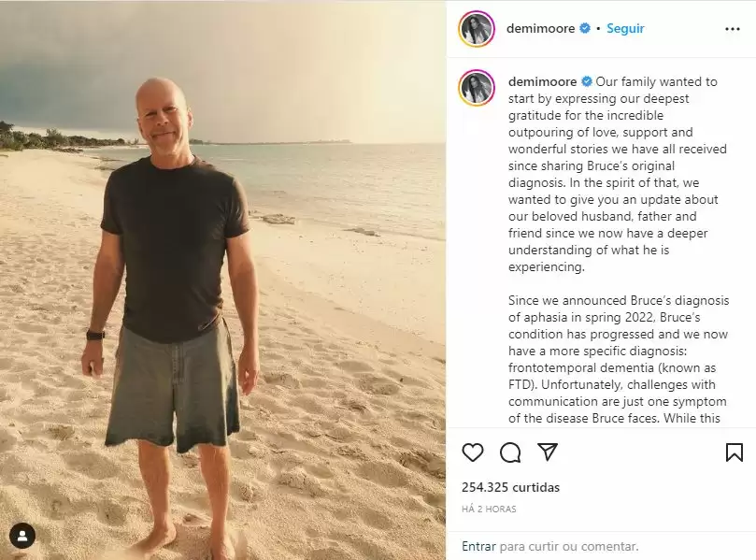Click caption text starting 'Our family wanted'
The width and height of the screenshot is (756, 560).
point(617,174)
